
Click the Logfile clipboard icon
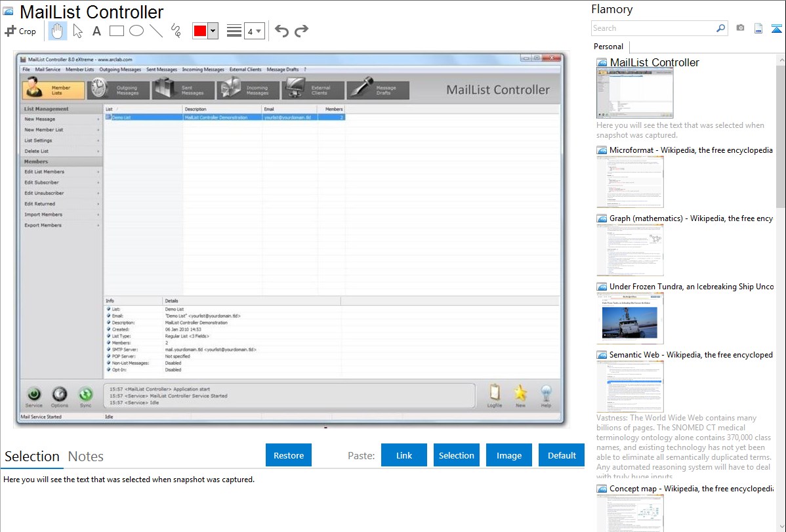tap(495, 393)
